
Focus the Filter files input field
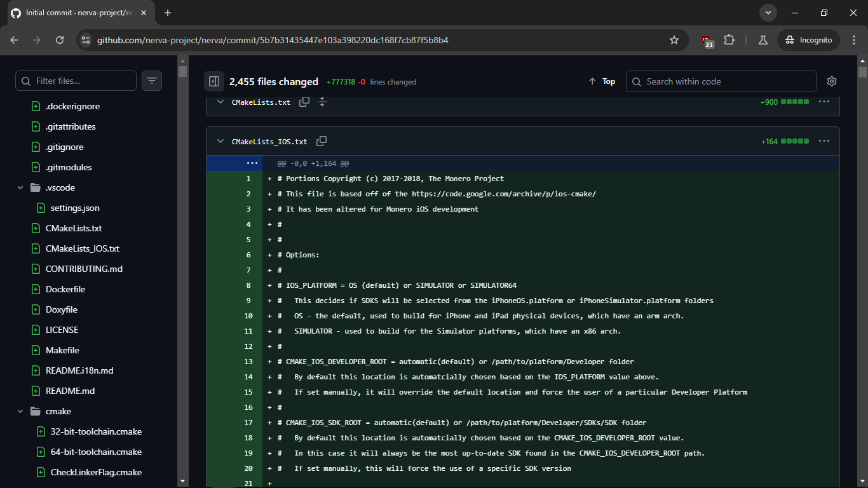tap(76, 81)
